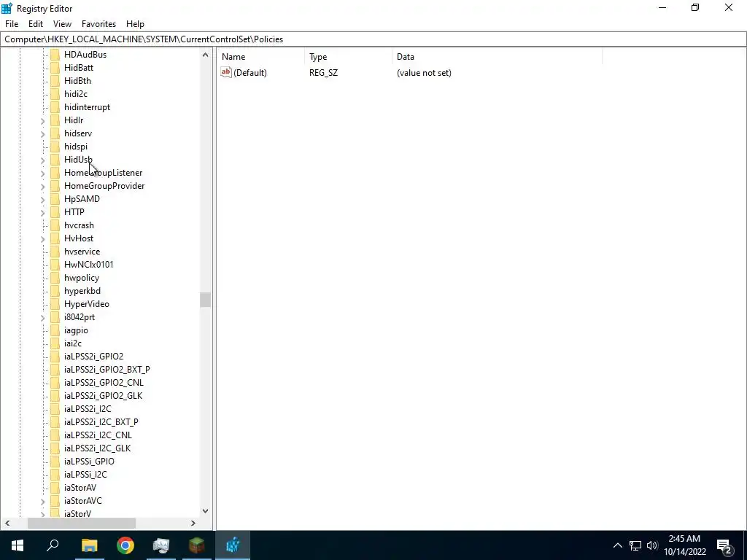Image resolution: width=747 pixels, height=560 pixels.
Task: Open File Explorer from the taskbar
Action: pyautogui.click(x=89, y=545)
